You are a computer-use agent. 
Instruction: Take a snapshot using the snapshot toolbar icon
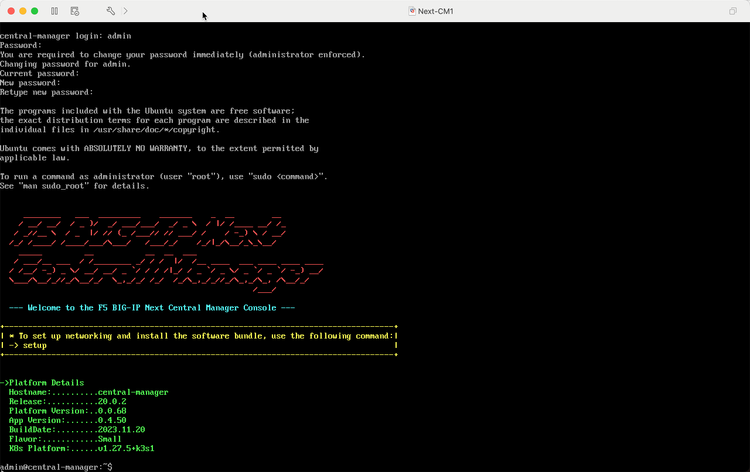(75, 11)
